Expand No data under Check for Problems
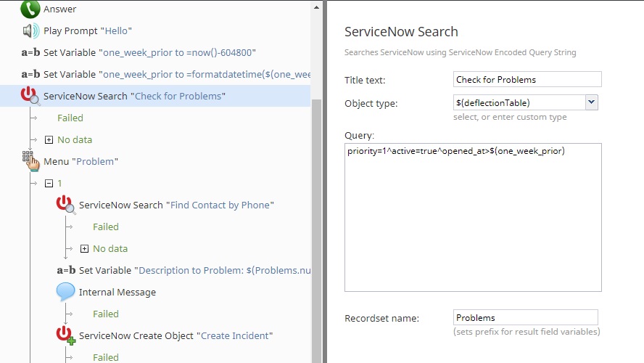Screen dimensions: 644x363 click(49, 140)
